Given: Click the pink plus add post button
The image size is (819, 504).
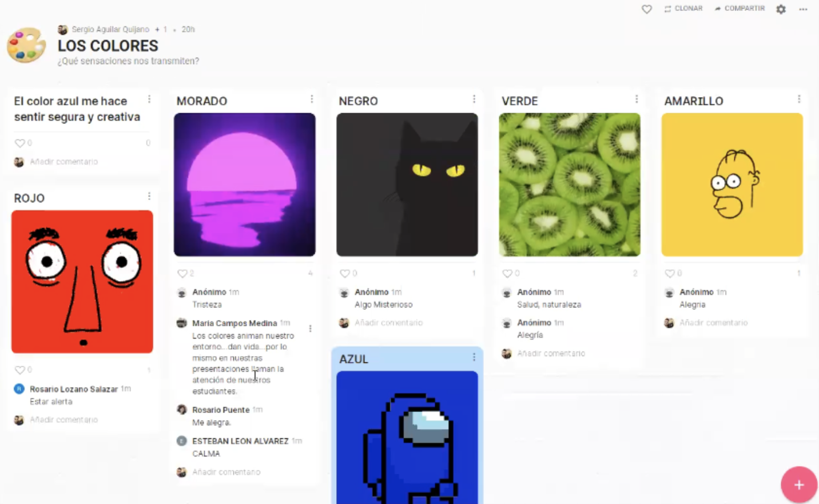Looking at the screenshot, I should (x=799, y=485).
